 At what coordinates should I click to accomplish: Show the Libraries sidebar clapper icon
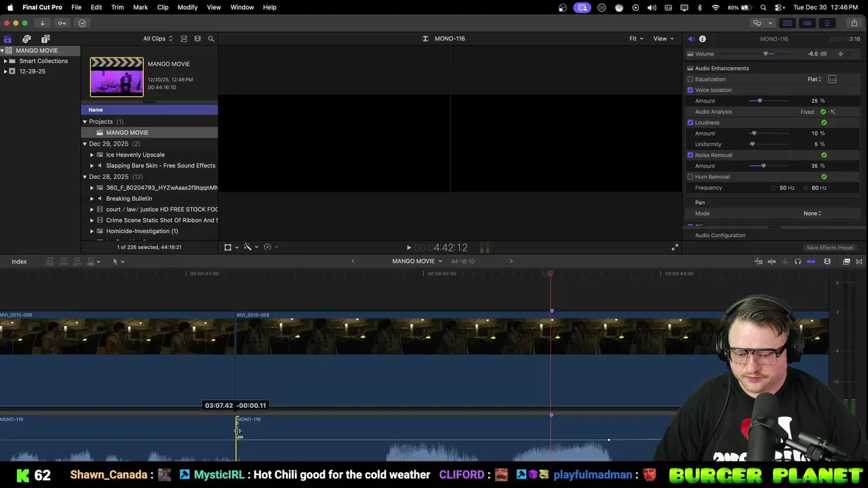7,39
